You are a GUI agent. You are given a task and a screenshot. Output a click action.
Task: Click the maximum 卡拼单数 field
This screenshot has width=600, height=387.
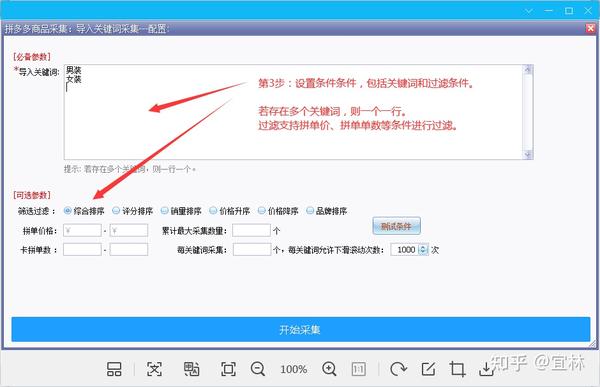click(x=129, y=250)
